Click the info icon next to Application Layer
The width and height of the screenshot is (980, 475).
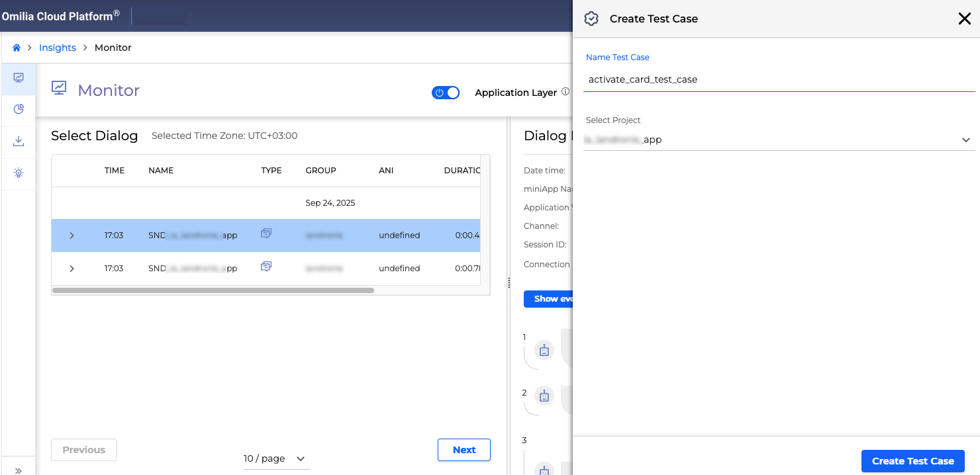point(566,91)
